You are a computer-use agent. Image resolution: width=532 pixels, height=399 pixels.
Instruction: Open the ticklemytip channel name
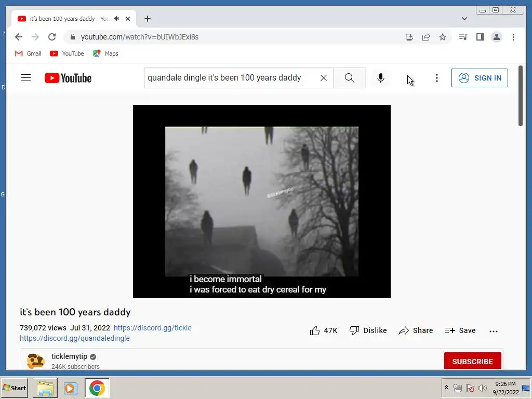(x=69, y=356)
